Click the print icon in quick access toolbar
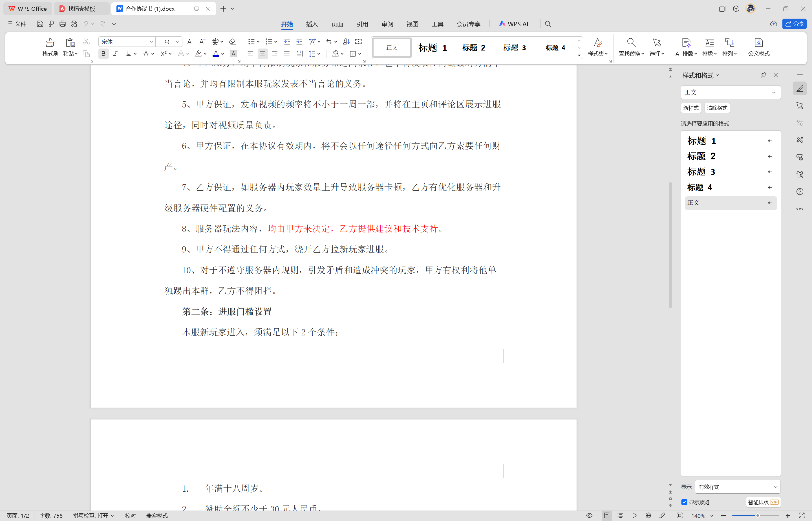Screen dimensions: 812x521 (63, 24)
